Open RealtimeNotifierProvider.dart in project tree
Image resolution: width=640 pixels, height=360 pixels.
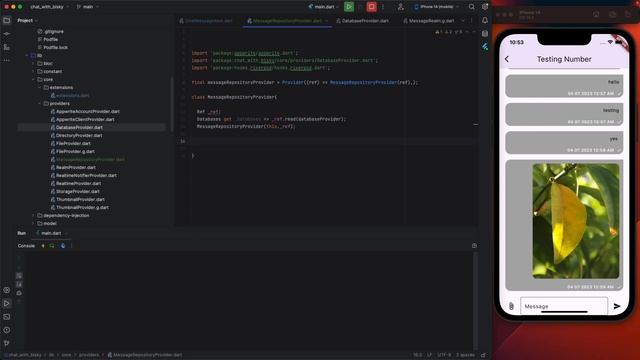coord(86,176)
